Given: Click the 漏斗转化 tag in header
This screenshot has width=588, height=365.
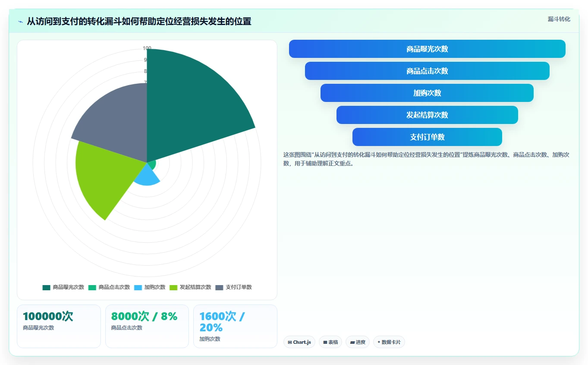Looking at the screenshot, I should click(x=559, y=19).
